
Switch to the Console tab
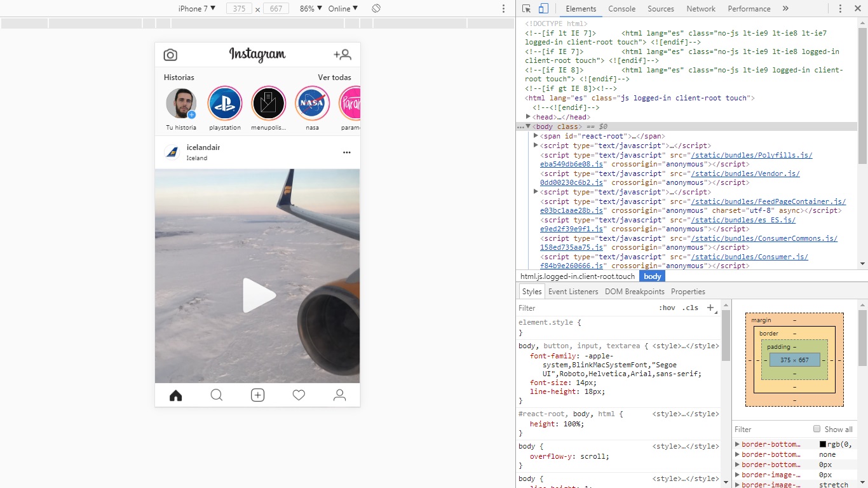tap(621, 9)
